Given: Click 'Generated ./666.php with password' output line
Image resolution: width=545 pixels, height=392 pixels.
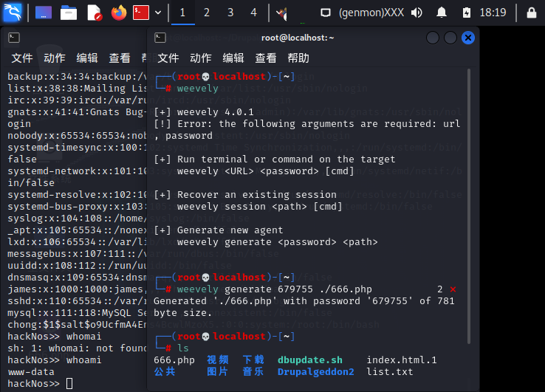Looking at the screenshot, I should coord(304,307).
